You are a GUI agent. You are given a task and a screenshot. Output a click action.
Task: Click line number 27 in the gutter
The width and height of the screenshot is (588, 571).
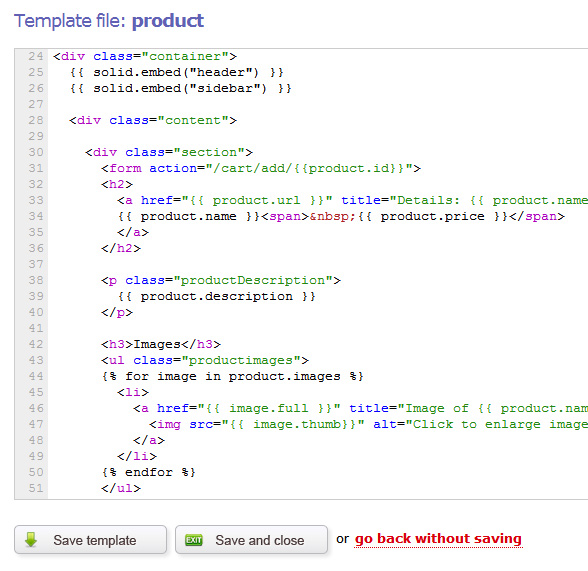36,104
